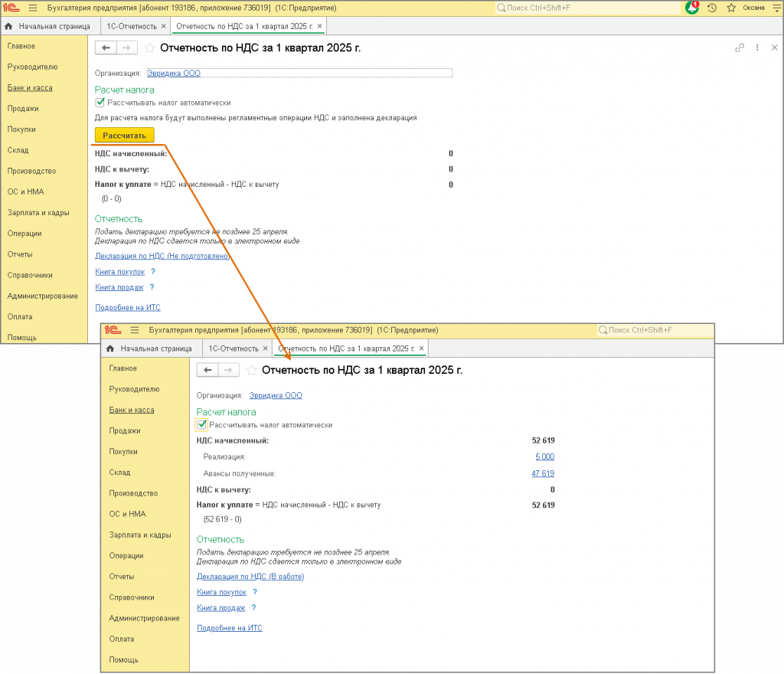Open the Книга покупок link in the top window
This screenshot has height=674, width=784.
120,271
